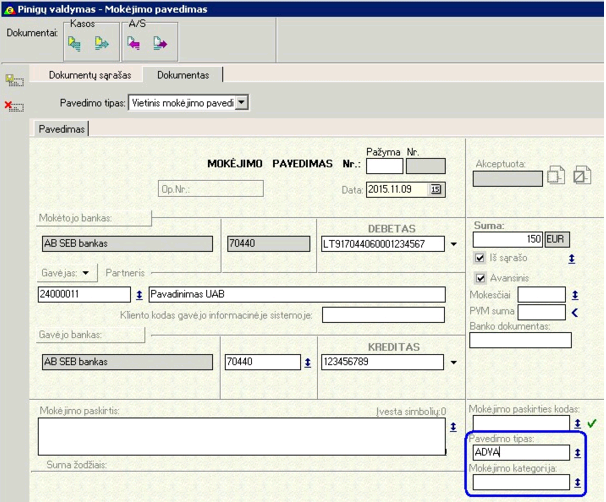
Task: Click the grey Nr. field beside Pažyma
Action: (x=426, y=167)
